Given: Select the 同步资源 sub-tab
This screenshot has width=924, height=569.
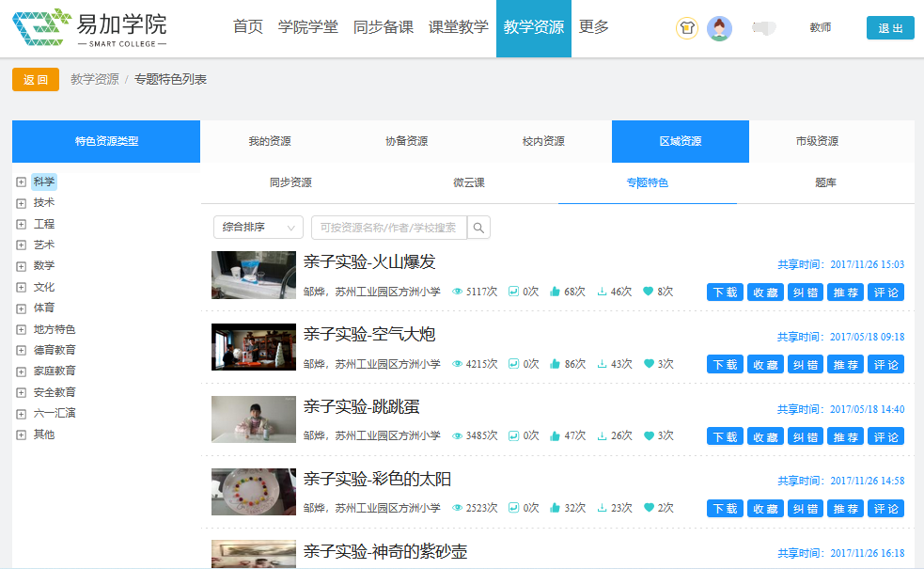Looking at the screenshot, I should tap(290, 182).
